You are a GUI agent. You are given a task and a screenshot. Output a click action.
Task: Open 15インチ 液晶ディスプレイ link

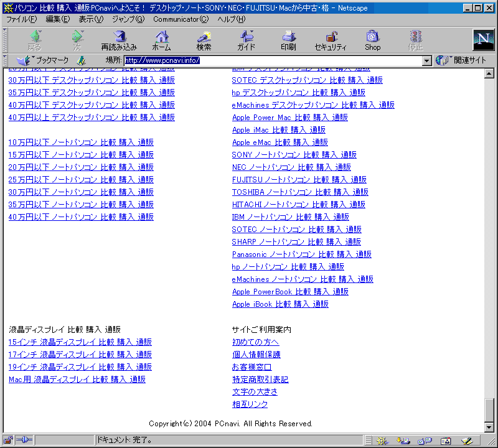click(80, 342)
